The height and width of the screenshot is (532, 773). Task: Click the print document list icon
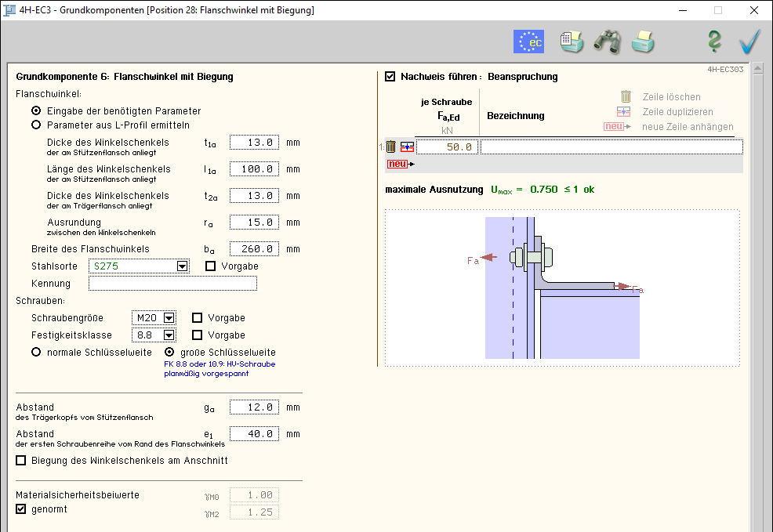[x=571, y=42]
